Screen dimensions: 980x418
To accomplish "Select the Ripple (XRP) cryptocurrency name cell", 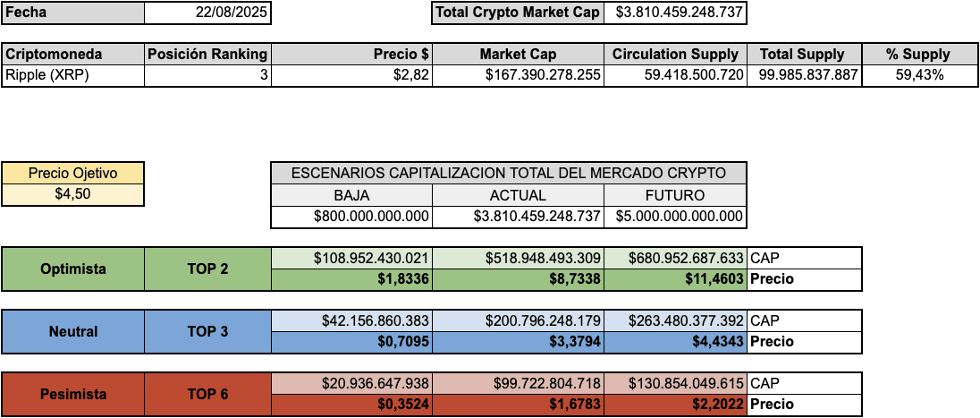I will tap(72, 76).
